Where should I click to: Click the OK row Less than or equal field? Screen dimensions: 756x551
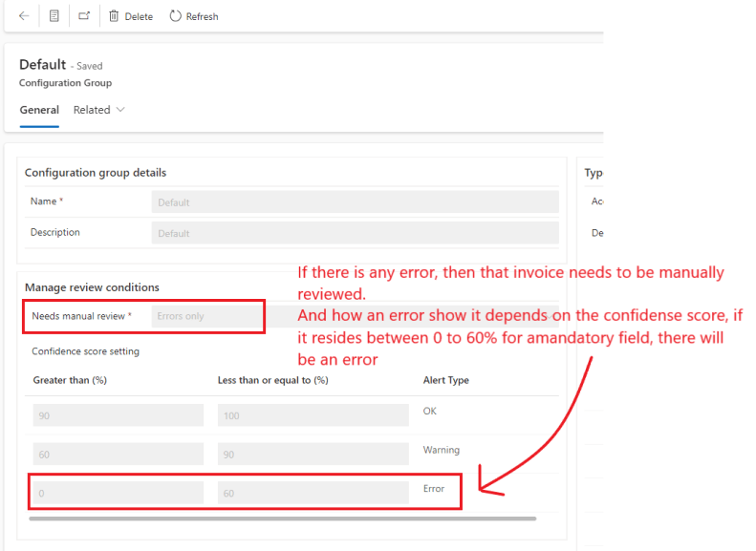coord(313,415)
